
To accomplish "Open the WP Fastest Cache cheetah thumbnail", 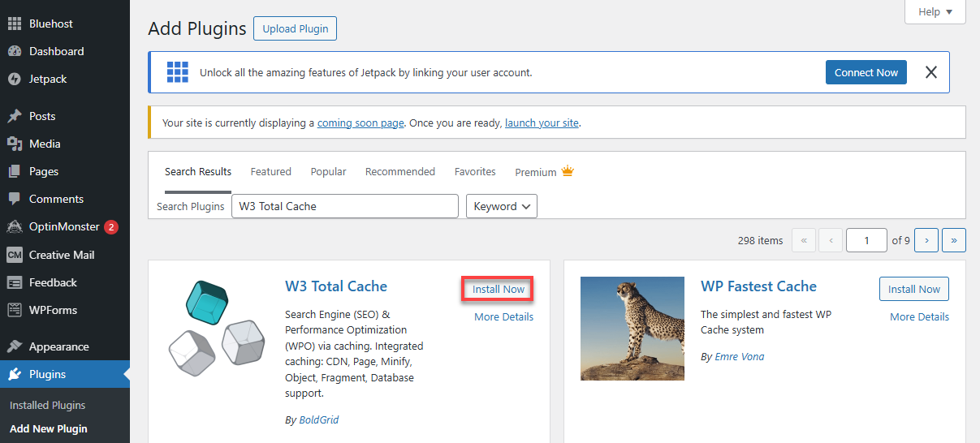I will (632, 329).
